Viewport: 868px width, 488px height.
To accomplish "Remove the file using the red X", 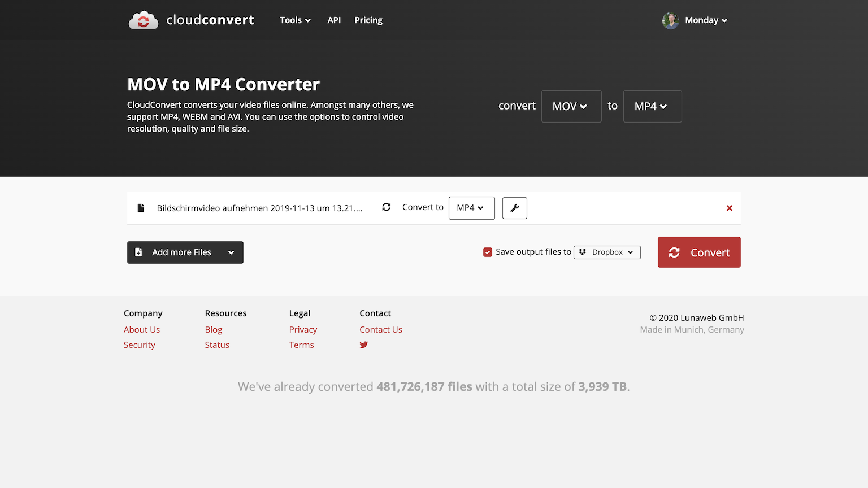I will [729, 208].
